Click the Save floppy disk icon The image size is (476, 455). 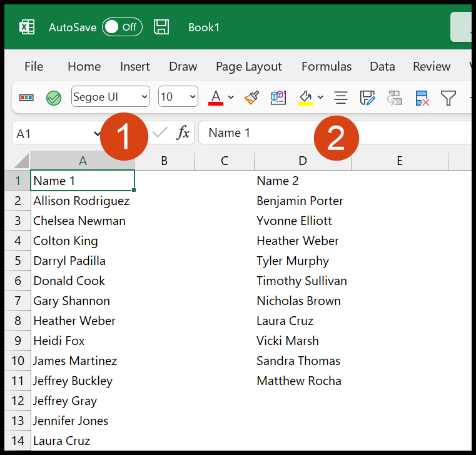pyautogui.click(x=161, y=27)
